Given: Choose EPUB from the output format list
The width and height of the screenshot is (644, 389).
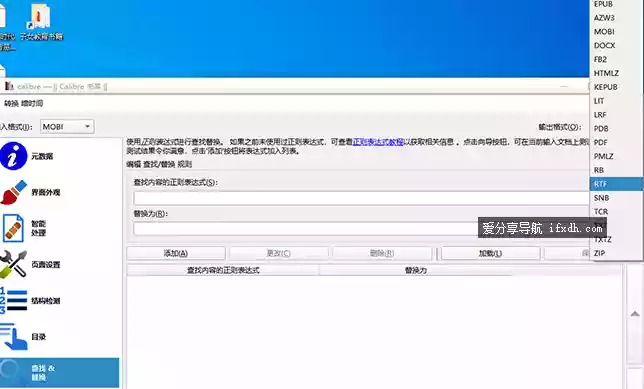Looking at the screenshot, I should [616, 4].
